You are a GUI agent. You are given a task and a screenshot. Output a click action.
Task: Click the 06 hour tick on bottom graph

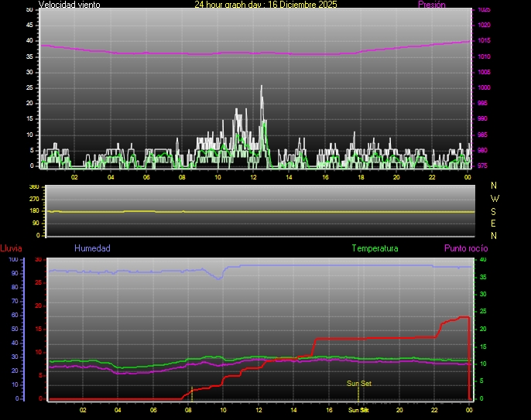point(153,411)
